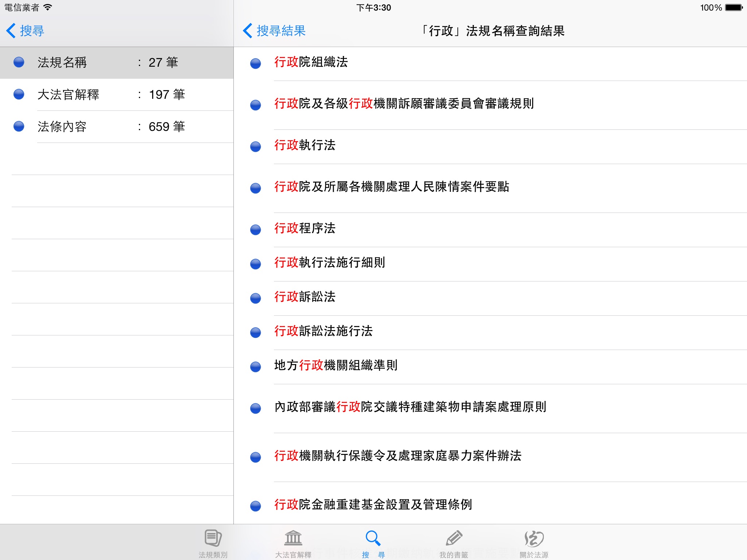
Task: Click blue bullet beside 行政執行法施行細則
Action: coord(256,264)
